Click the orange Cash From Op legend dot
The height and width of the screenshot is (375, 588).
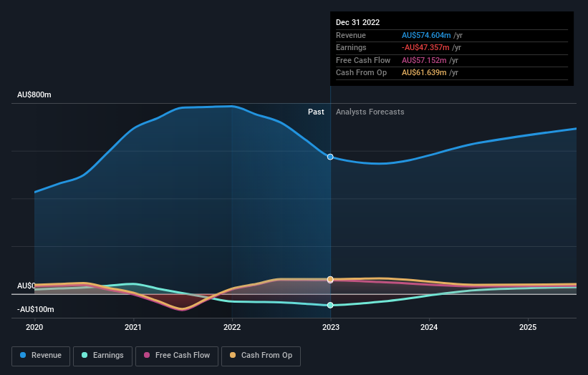[x=233, y=355]
